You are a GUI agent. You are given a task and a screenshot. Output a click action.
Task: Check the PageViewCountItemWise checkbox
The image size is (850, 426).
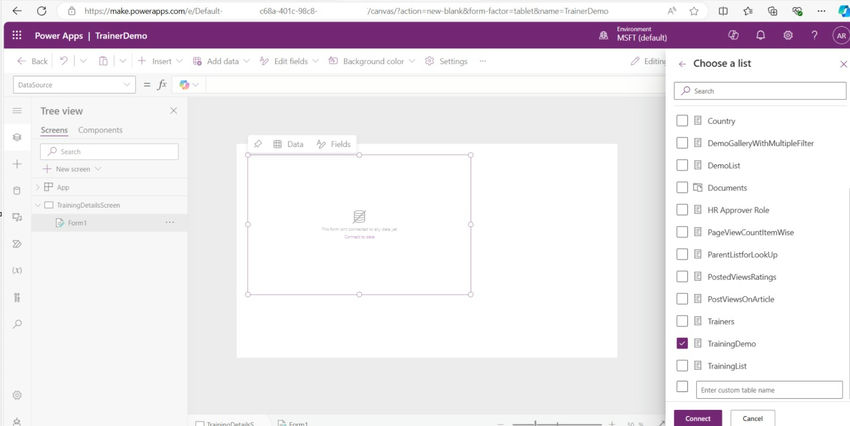(x=682, y=232)
